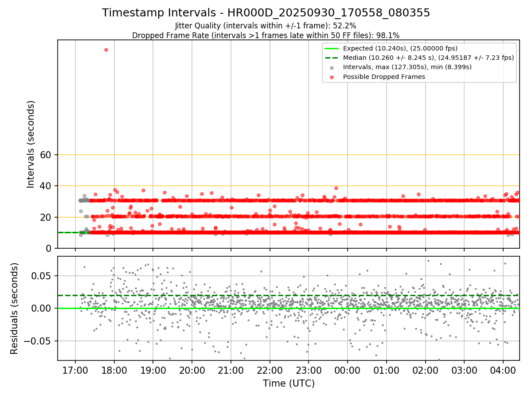Select the solid green line sample in the legend
Image resolution: width=532 pixels, height=399 pixels.
pos(332,48)
